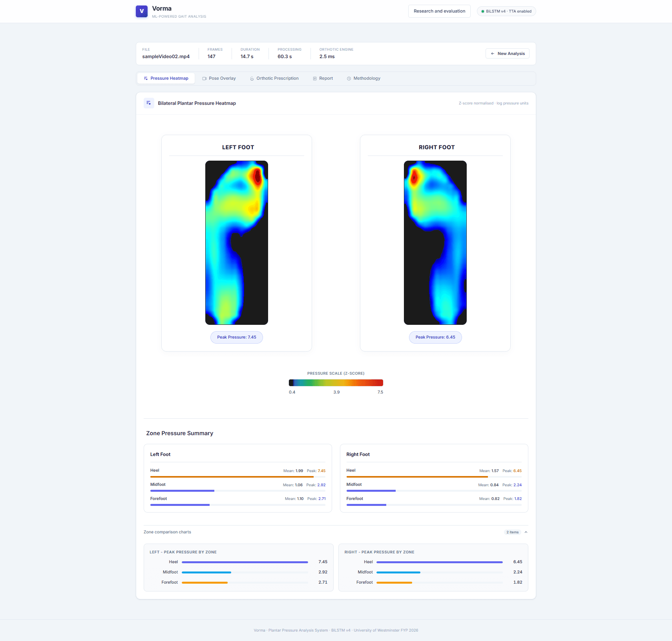The image size is (672, 641).
Task: Click the back arrow in New Analysis
Action: point(493,54)
